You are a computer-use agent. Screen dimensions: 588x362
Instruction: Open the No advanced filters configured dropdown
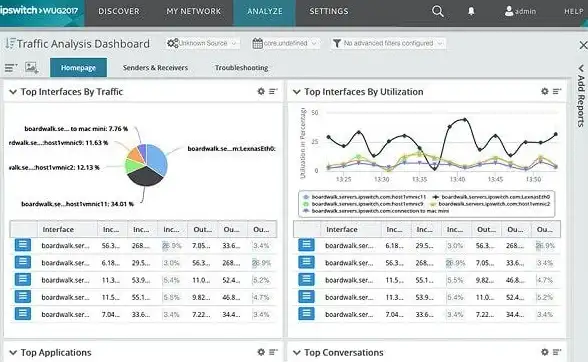[x=388, y=43]
